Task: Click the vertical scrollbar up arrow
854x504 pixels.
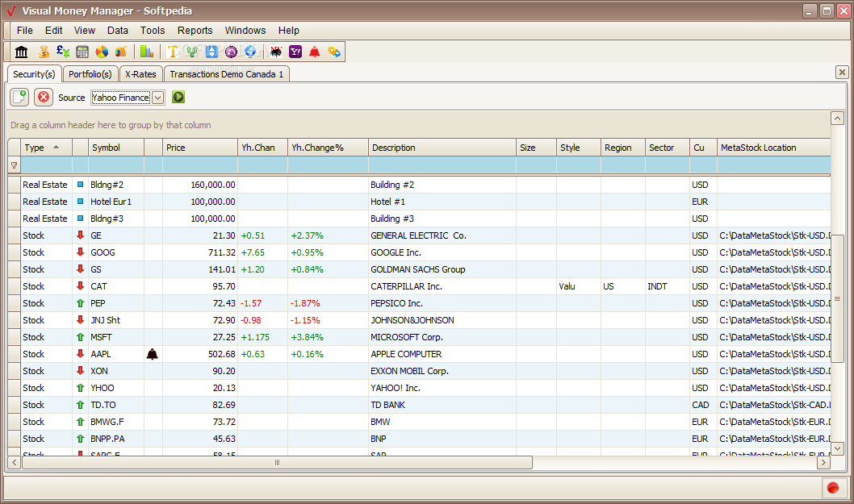Action: (837, 118)
